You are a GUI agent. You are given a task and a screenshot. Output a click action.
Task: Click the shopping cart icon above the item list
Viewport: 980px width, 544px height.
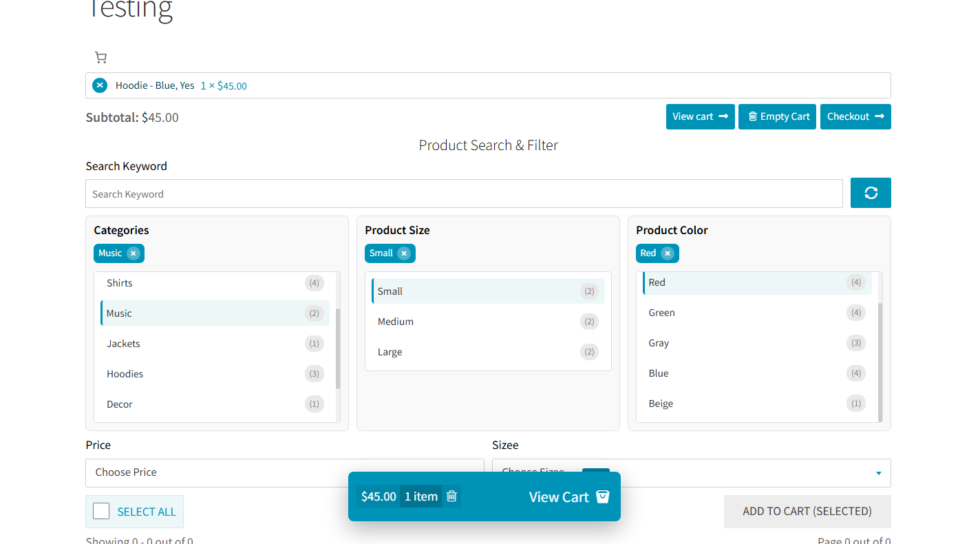(x=100, y=57)
